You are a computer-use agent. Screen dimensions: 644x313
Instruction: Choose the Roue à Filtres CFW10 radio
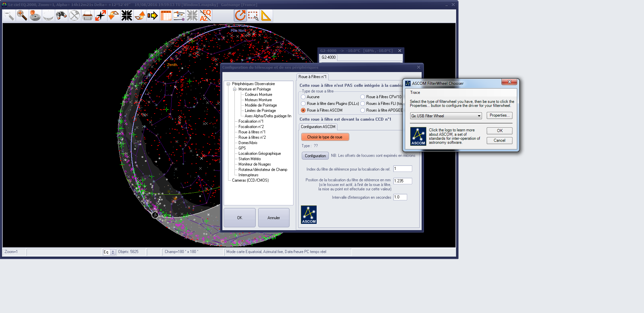point(363,97)
